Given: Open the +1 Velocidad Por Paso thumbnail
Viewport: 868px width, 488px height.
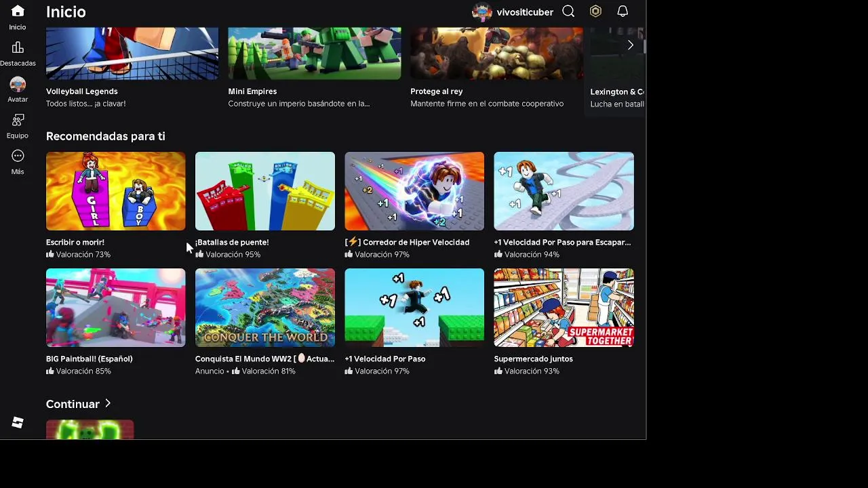Looking at the screenshot, I should pos(414,308).
